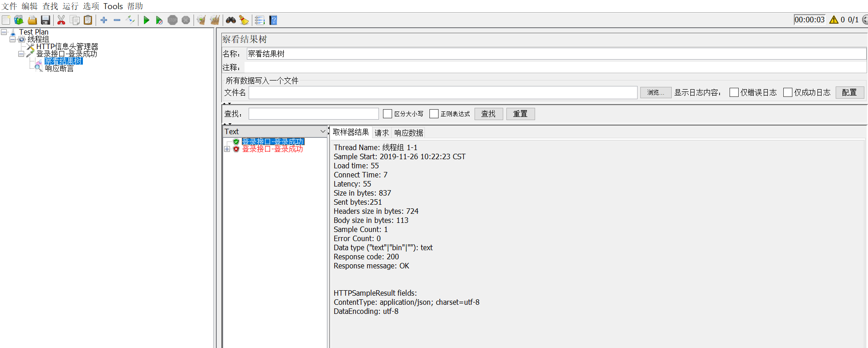
Task: Open the Function helper list icon
Action: tap(260, 20)
